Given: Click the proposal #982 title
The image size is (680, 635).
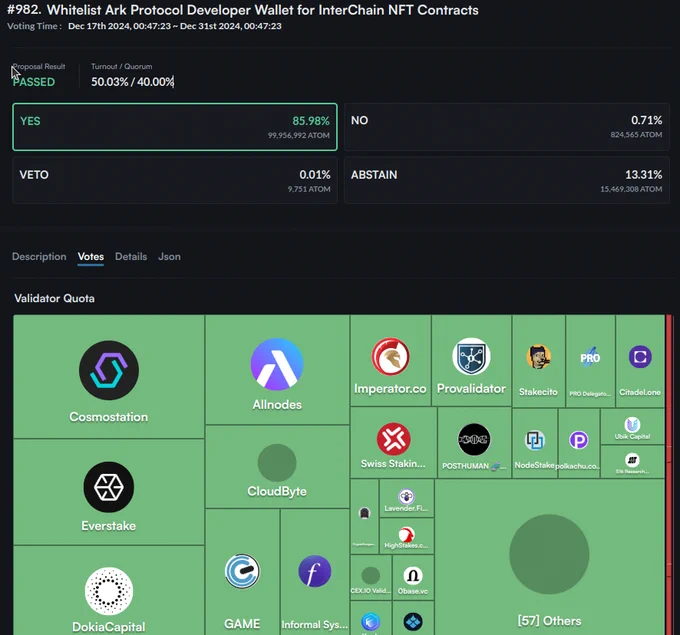Looking at the screenshot, I should pyautogui.click(x=243, y=10).
